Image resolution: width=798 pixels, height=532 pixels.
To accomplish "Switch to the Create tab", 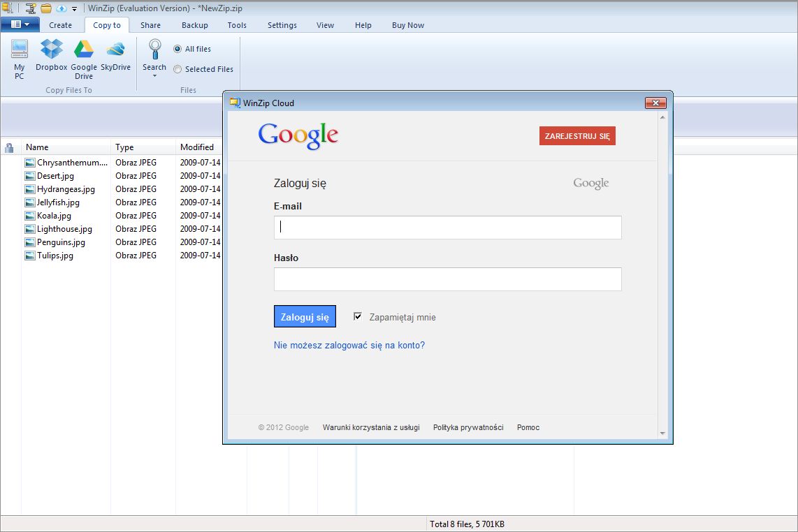I will (61, 25).
